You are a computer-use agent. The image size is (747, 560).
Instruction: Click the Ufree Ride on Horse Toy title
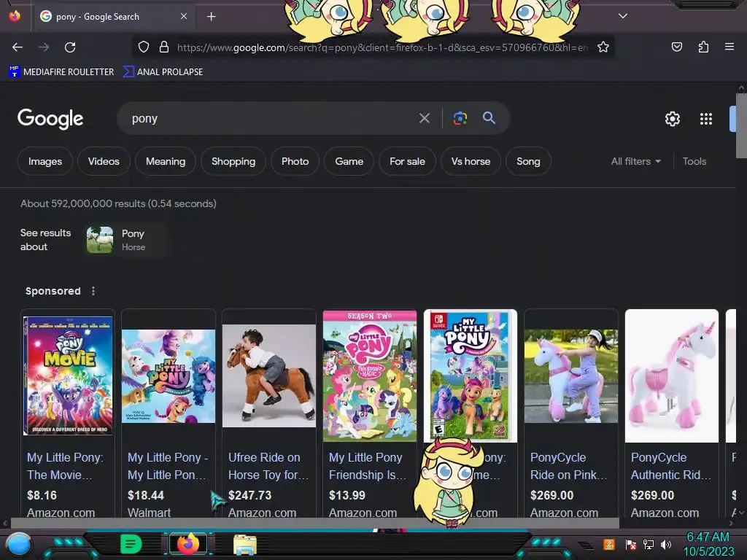(x=268, y=466)
